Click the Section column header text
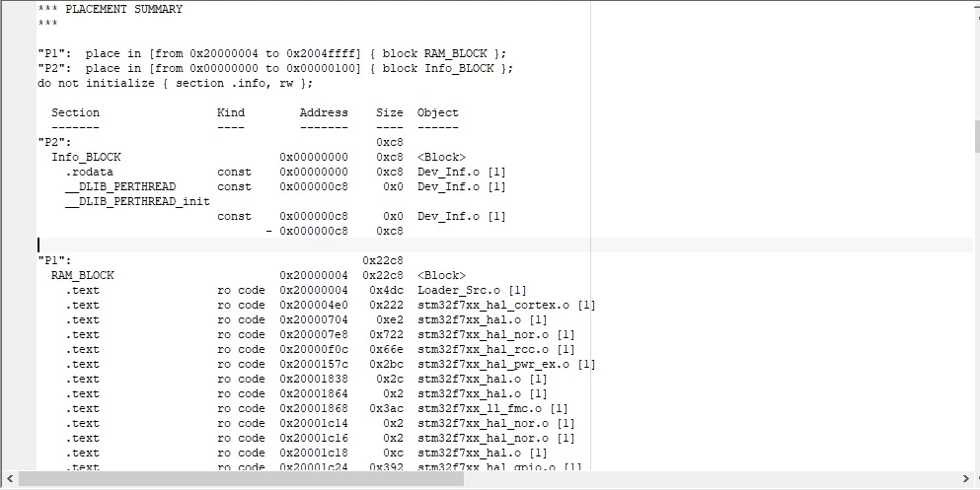980x490 pixels. click(75, 113)
